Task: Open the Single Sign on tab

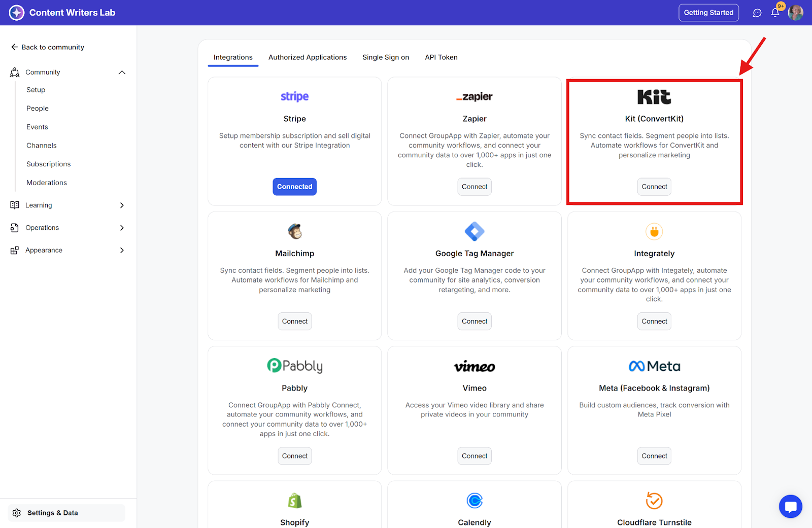Action: 386,57
